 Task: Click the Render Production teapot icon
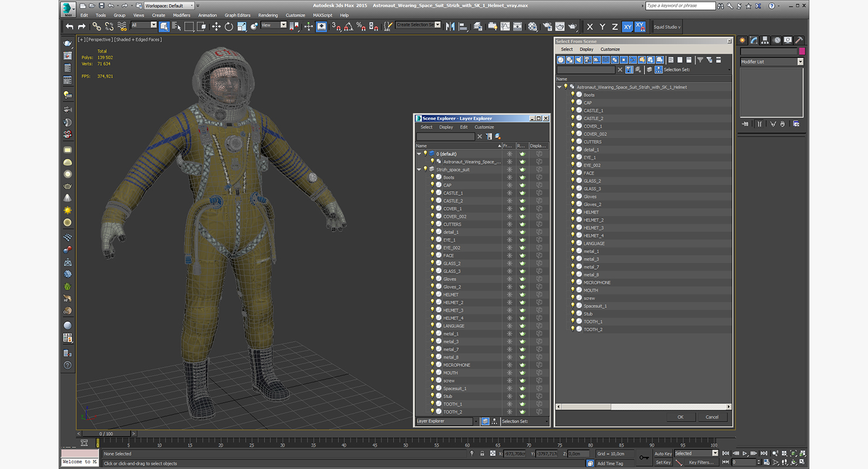(573, 26)
